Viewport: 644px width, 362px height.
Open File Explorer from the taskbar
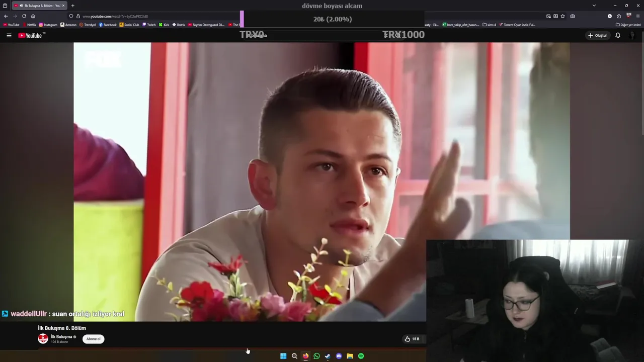[x=350, y=356]
